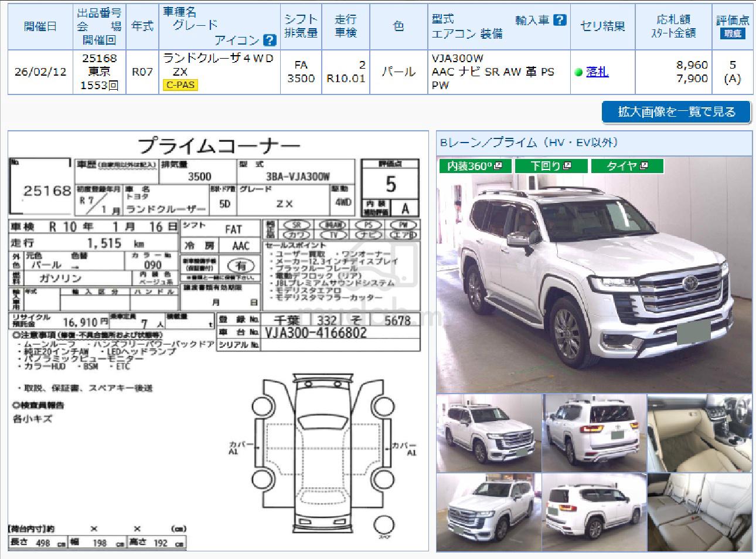Open the タイヤ tire view
Screen dimensions: 756x559
tap(627, 166)
